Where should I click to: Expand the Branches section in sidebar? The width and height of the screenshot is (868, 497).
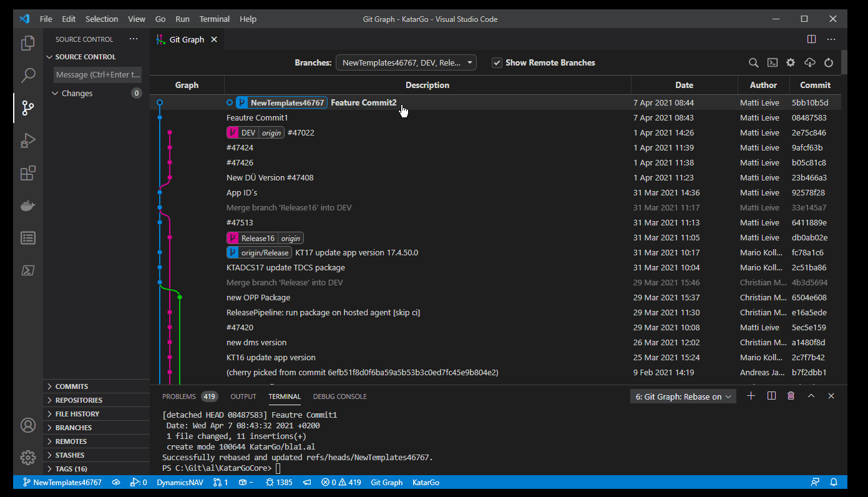[x=97, y=428]
